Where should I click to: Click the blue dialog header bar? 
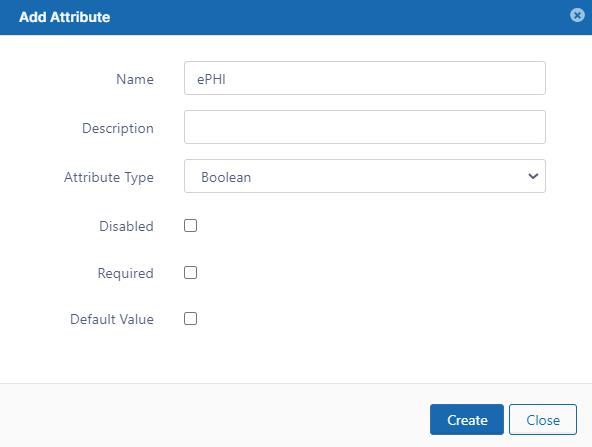point(296,17)
